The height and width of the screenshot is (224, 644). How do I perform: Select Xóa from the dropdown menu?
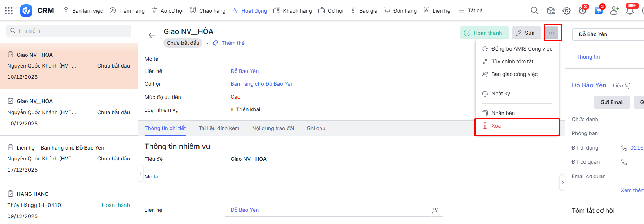tap(496, 126)
